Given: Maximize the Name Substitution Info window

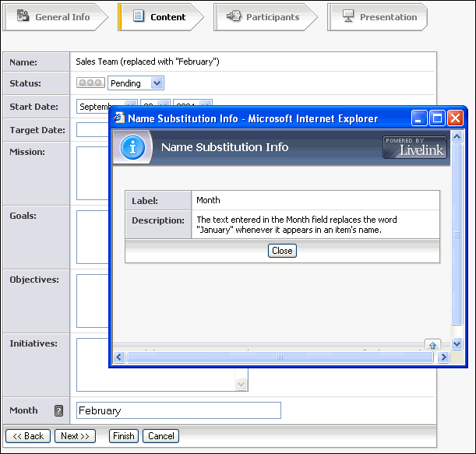Looking at the screenshot, I should 438,118.
